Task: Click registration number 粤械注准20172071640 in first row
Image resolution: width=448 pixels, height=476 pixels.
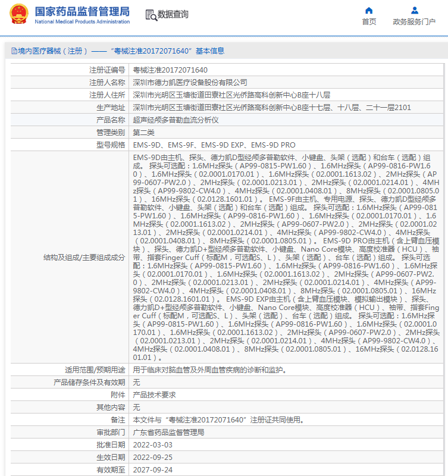Action: (x=170, y=70)
